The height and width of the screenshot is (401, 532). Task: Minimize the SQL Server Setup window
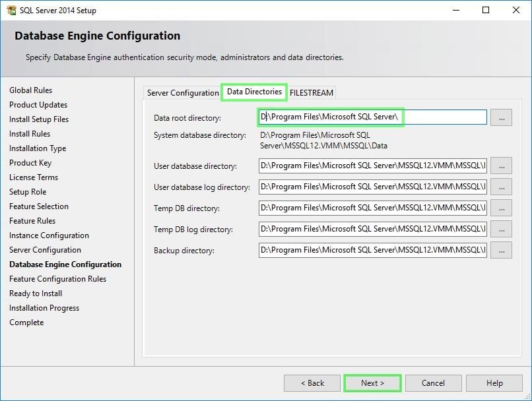pos(456,10)
